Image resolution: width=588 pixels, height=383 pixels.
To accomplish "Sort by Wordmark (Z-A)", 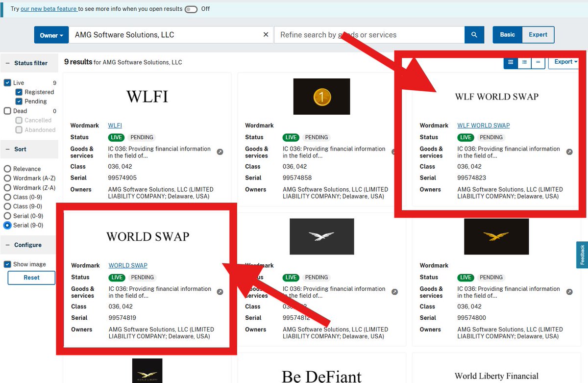I will pos(7,188).
